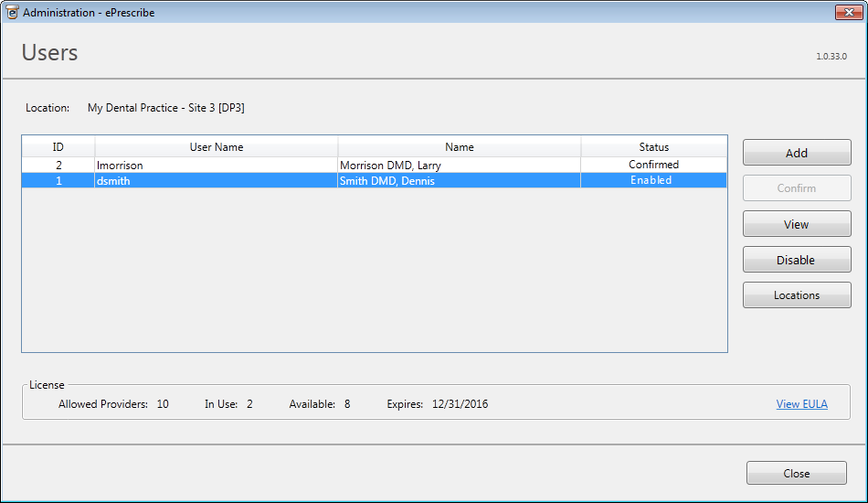Sort the list by ID column header

coord(58,147)
